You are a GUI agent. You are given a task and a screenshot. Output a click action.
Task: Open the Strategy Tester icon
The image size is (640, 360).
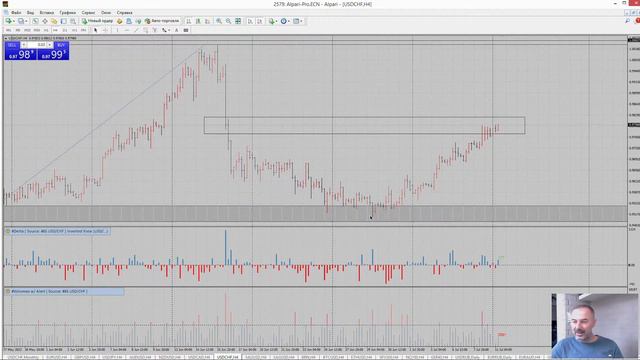[x=73, y=21]
